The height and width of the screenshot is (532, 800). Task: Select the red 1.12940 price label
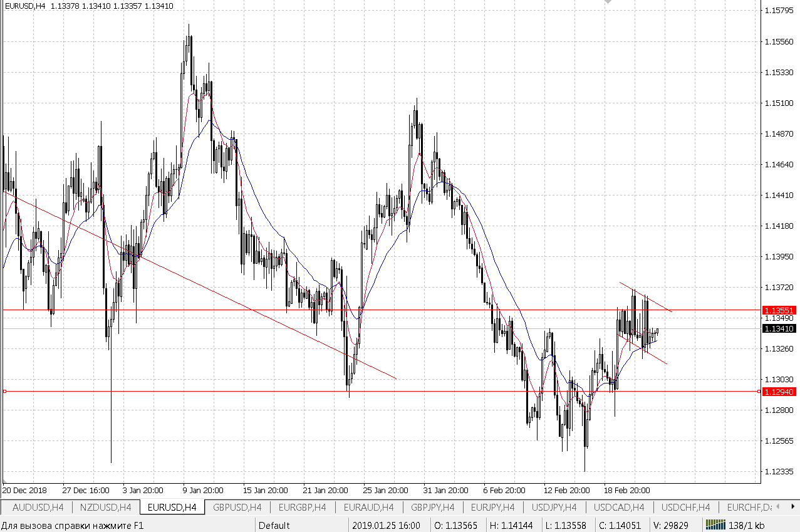click(x=779, y=392)
